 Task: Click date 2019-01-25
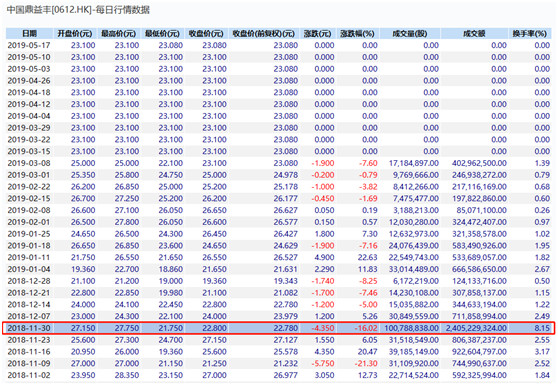click(x=29, y=234)
